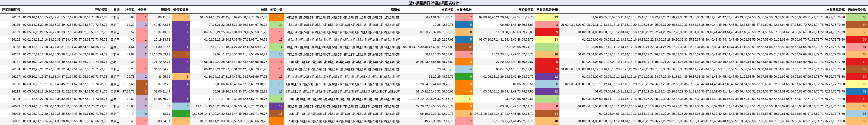Screen dimensions: 868x125
Task: Click warm numbers '09,11,57' in row 26183
Action: 164,17
